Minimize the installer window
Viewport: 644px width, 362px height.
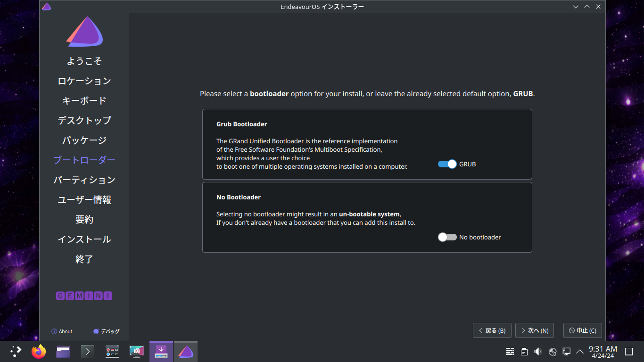(576, 7)
